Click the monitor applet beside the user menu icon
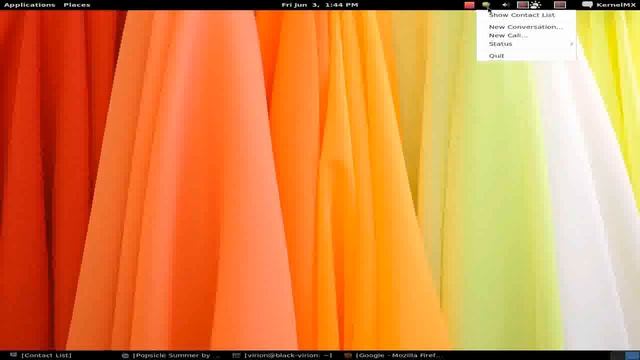 [x=560, y=5]
